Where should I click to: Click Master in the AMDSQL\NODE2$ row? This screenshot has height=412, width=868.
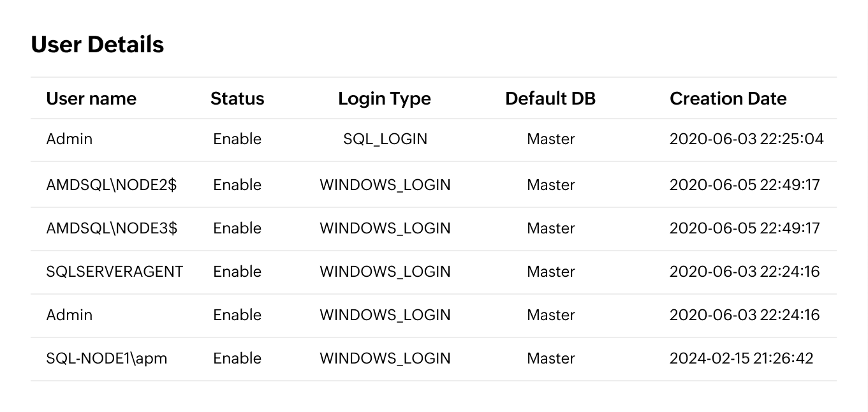551,185
